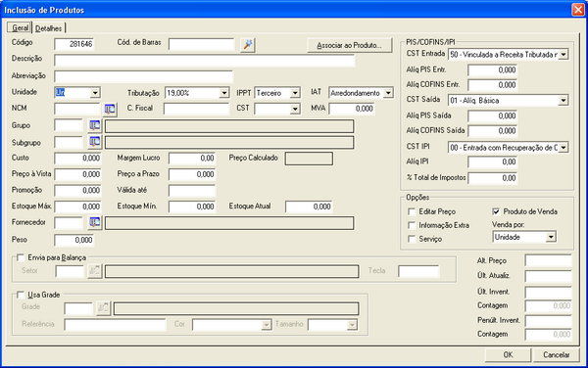The image size is (588, 368).
Task: Confirm with the OK button
Action: [508, 354]
